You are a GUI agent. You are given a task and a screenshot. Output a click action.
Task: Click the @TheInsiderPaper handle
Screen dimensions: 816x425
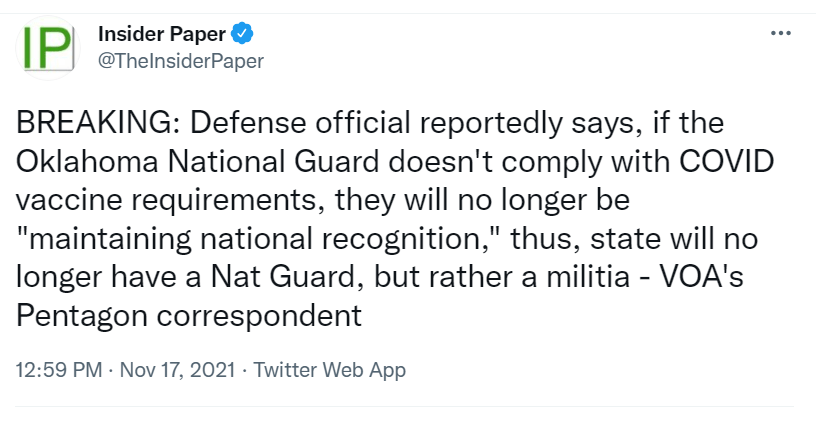coord(180,61)
